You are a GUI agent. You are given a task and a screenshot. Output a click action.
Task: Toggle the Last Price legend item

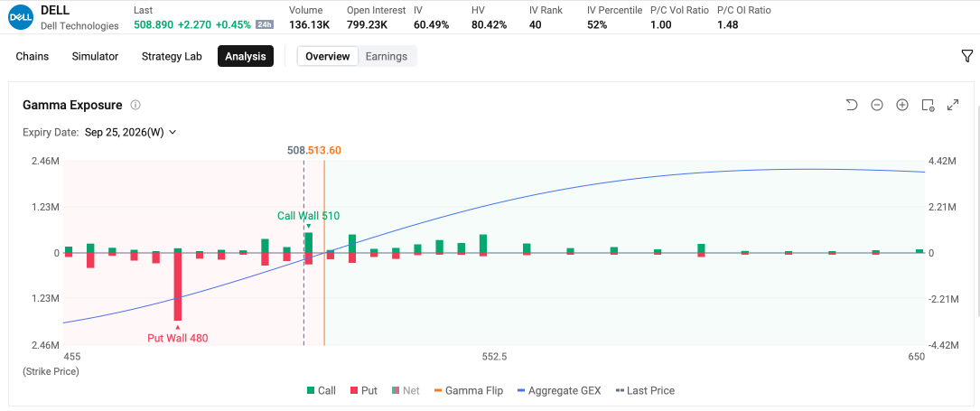645,390
